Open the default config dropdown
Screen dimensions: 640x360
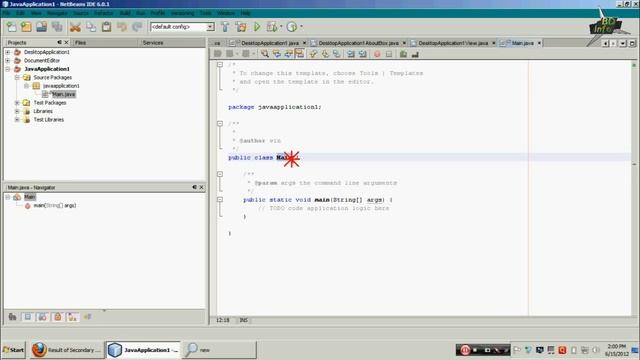point(210,27)
